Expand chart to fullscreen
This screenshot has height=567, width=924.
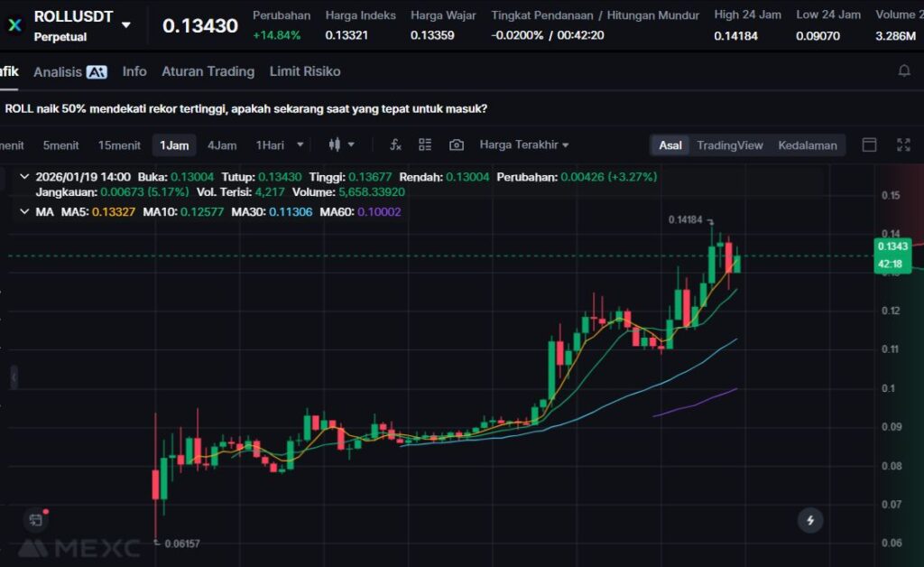coord(903,144)
